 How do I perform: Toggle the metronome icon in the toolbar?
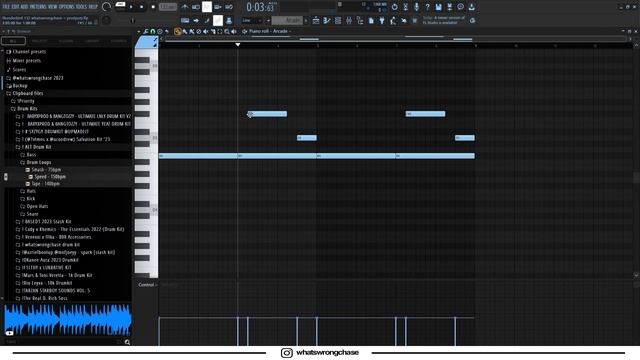point(184,7)
